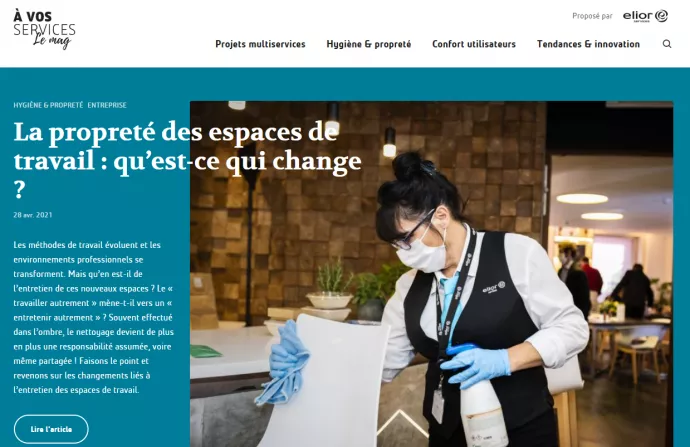Select Hygiène & propreté in navigation bar
690x447 pixels.
coord(369,44)
